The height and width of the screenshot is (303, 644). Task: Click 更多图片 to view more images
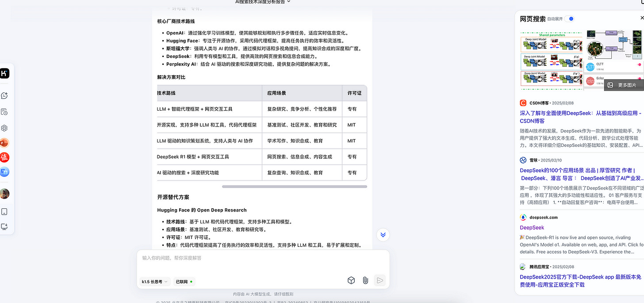pyautogui.click(x=624, y=85)
